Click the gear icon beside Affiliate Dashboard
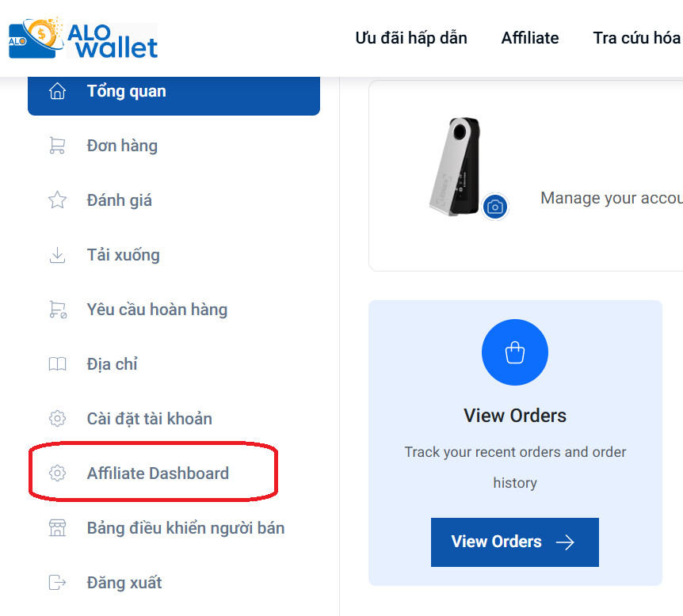The width and height of the screenshot is (683, 616). [57, 473]
